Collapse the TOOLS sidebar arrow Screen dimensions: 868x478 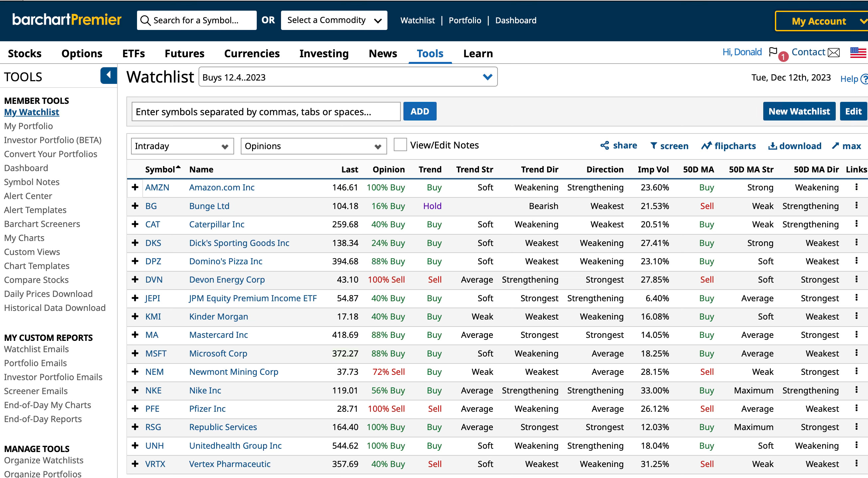tap(108, 75)
